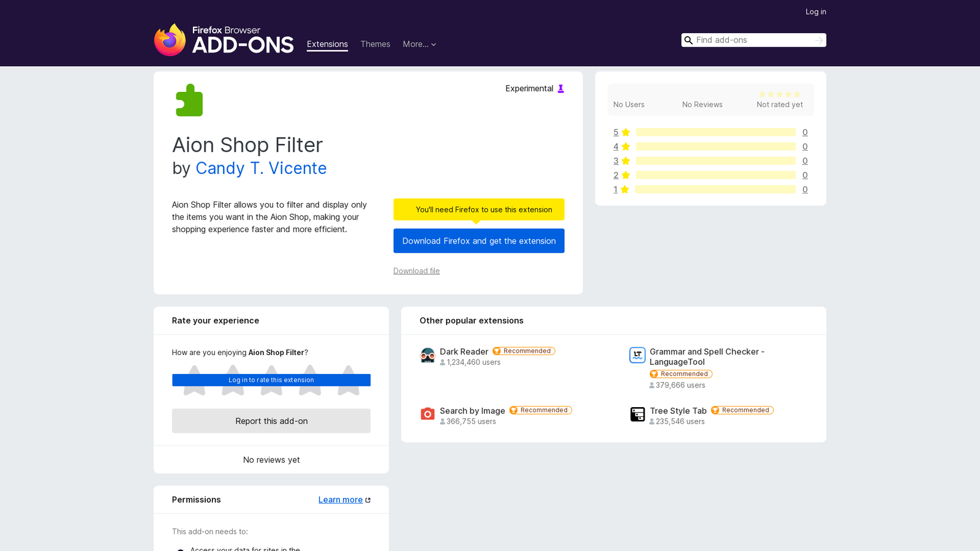Open the Dark Reader extension page
980x551 pixels.
pos(464,351)
